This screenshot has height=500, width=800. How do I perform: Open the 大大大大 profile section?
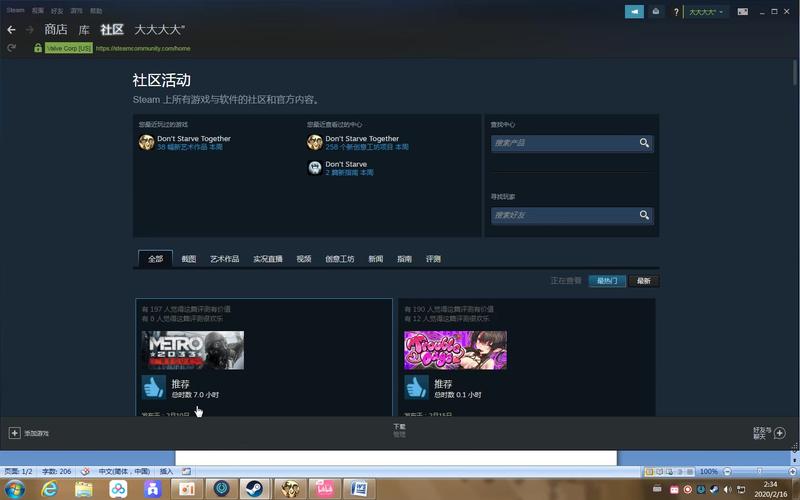point(160,30)
